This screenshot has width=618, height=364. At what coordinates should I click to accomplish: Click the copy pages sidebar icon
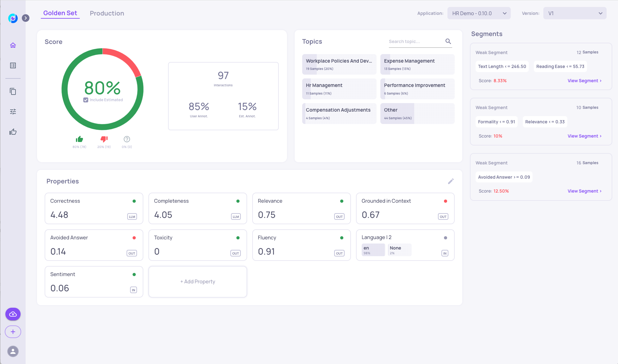click(x=13, y=91)
